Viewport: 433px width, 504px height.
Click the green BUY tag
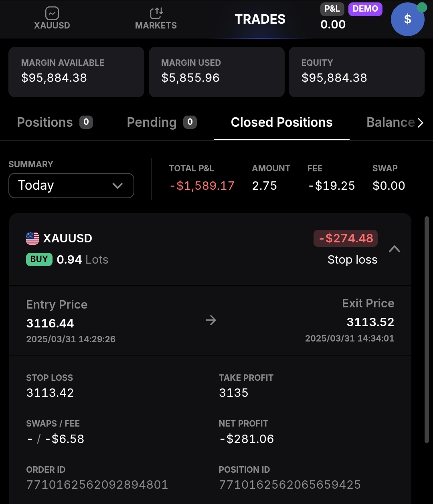39,259
